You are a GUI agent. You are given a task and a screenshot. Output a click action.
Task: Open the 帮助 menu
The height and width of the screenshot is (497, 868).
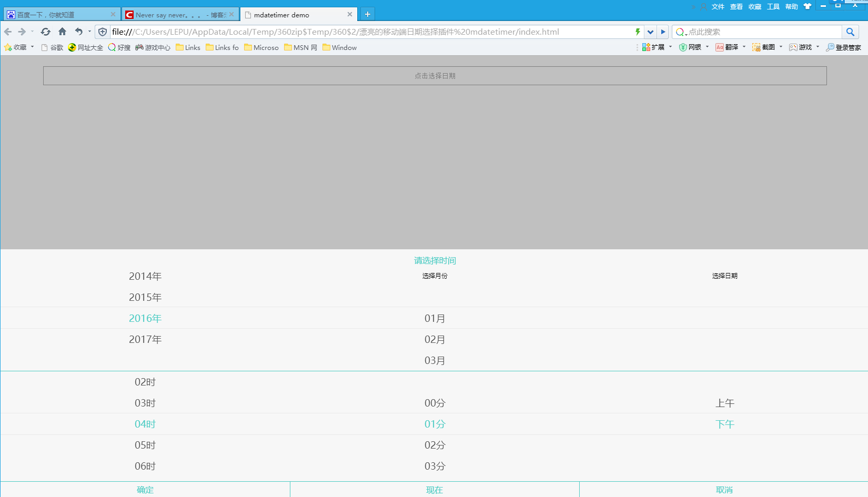pyautogui.click(x=792, y=7)
